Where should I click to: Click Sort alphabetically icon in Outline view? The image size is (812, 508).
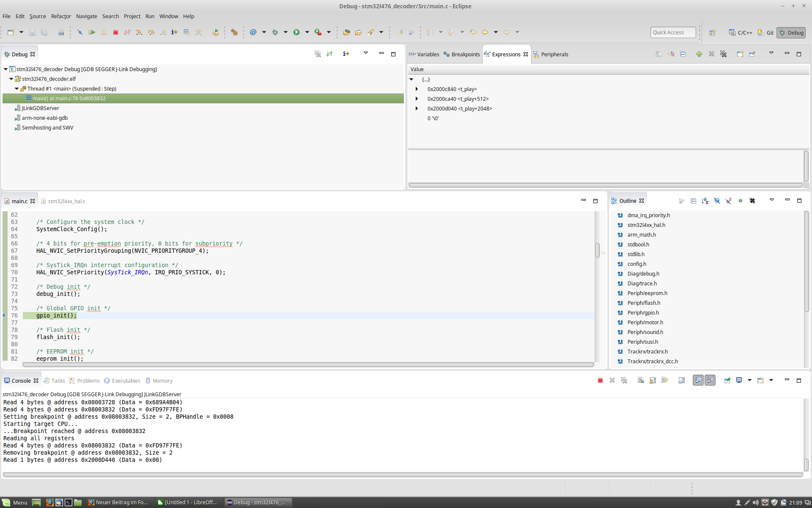click(705, 201)
